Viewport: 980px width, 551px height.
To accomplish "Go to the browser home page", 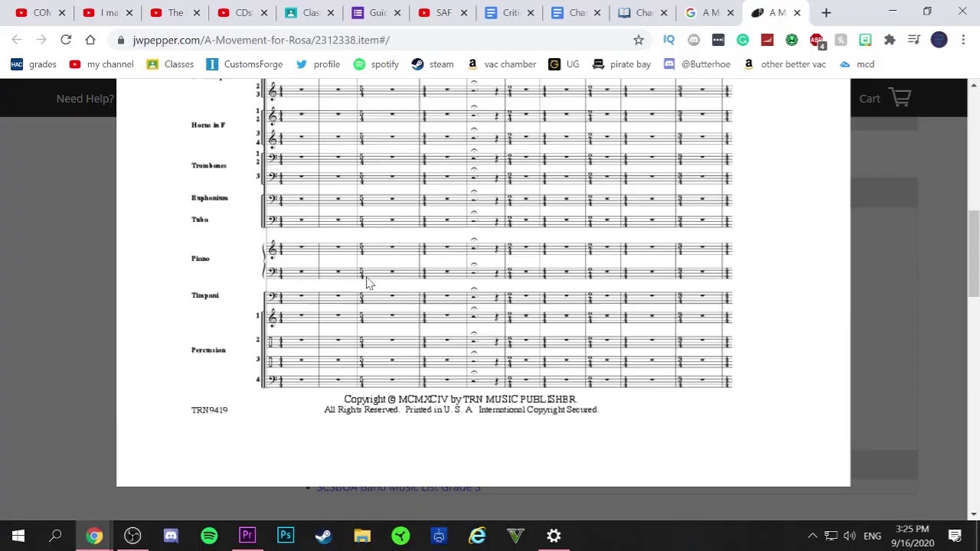I will (90, 40).
